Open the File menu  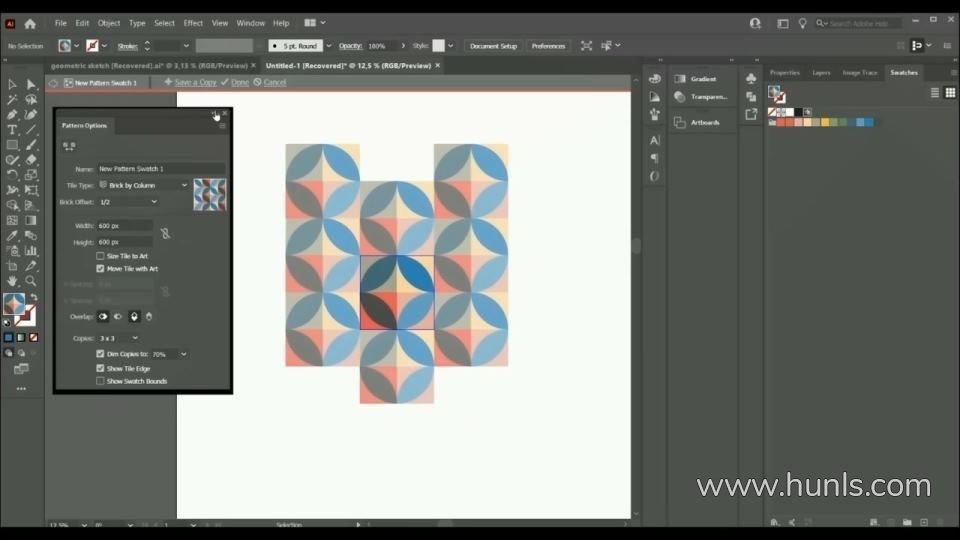click(x=61, y=23)
